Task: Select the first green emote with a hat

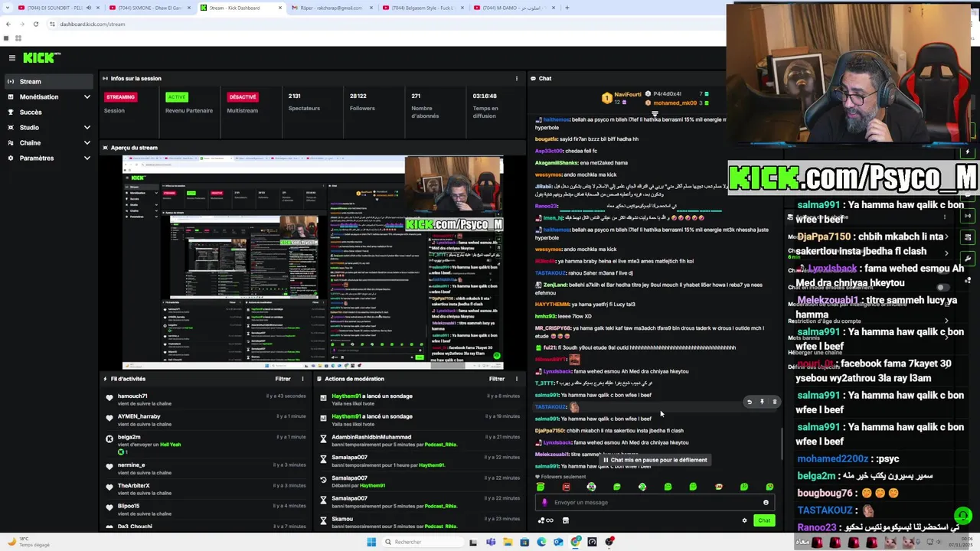Action: tap(541, 487)
